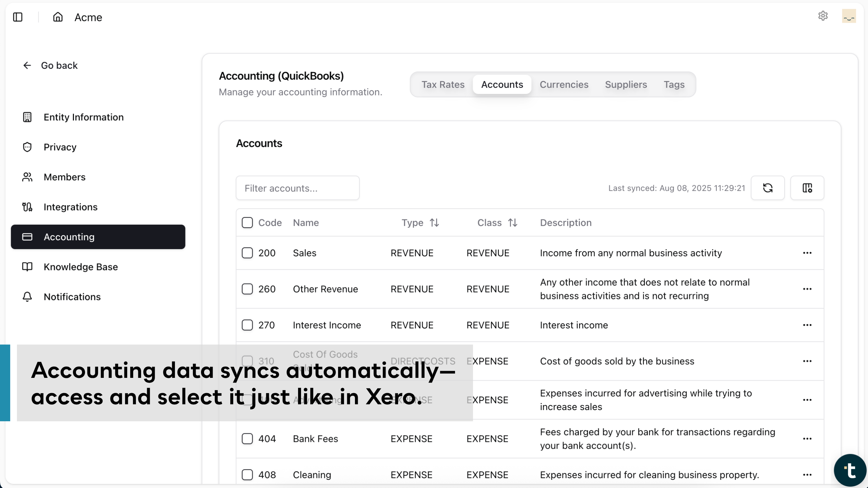Open the Tags tab
Viewport: 868px width, 488px height.
674,84
